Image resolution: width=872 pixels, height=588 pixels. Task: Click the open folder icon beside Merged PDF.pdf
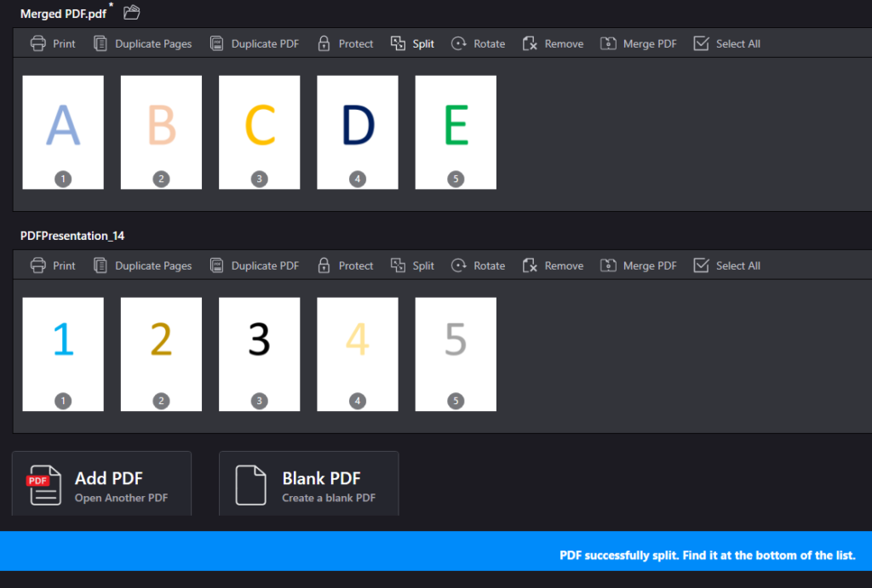click(131, 12)
